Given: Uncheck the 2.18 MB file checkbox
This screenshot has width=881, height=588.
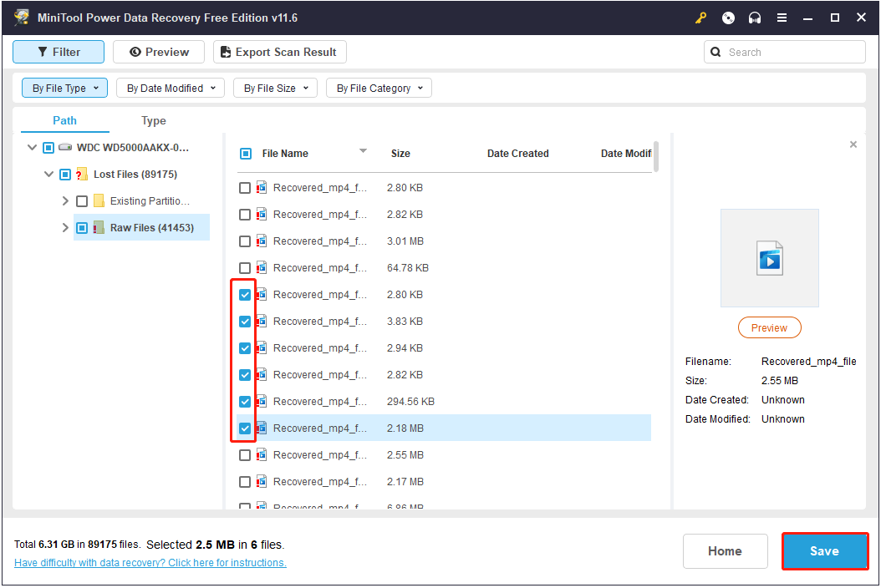Looking at the screenshot, I should (x=245, y=428).
